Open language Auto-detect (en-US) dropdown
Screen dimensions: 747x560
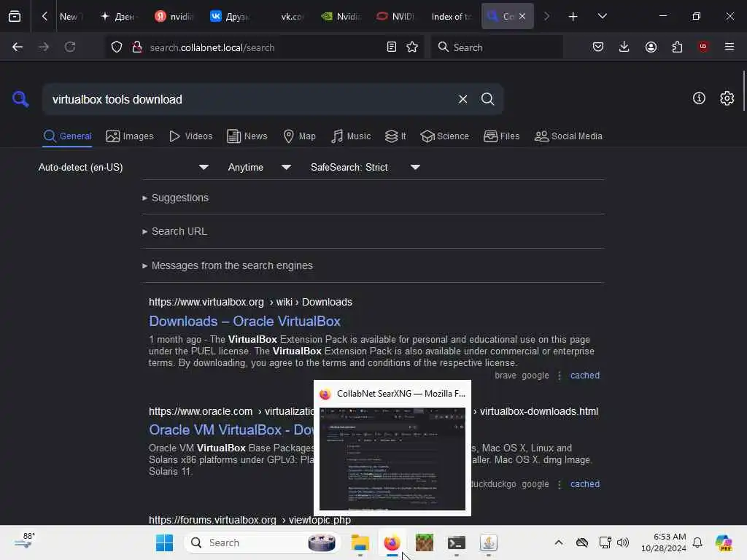(x=124, y=167)
